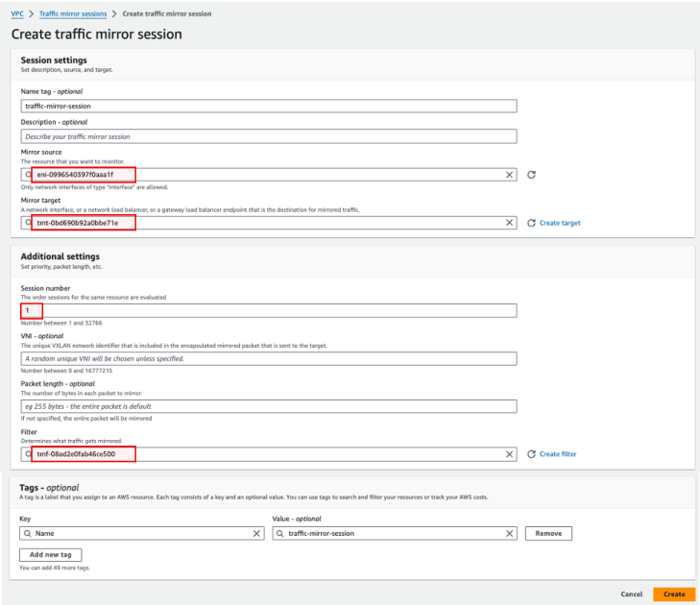
Task: Clear the Filter field value
Action: click(509, 454)
